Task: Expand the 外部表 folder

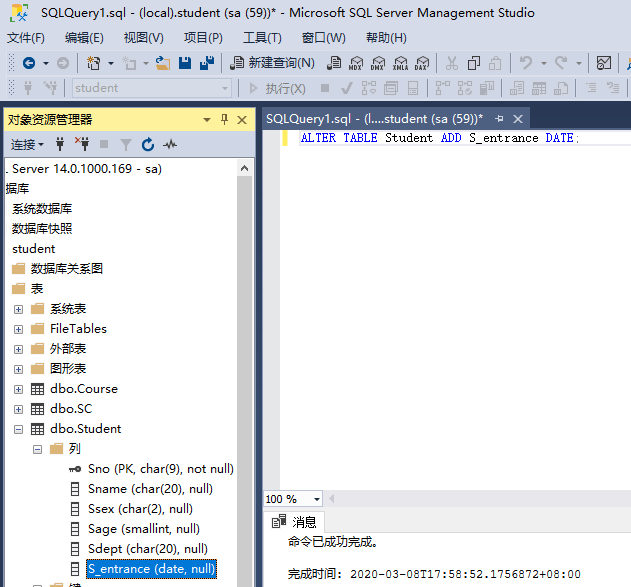Action: pyautogui.click(x=18, y=349)
